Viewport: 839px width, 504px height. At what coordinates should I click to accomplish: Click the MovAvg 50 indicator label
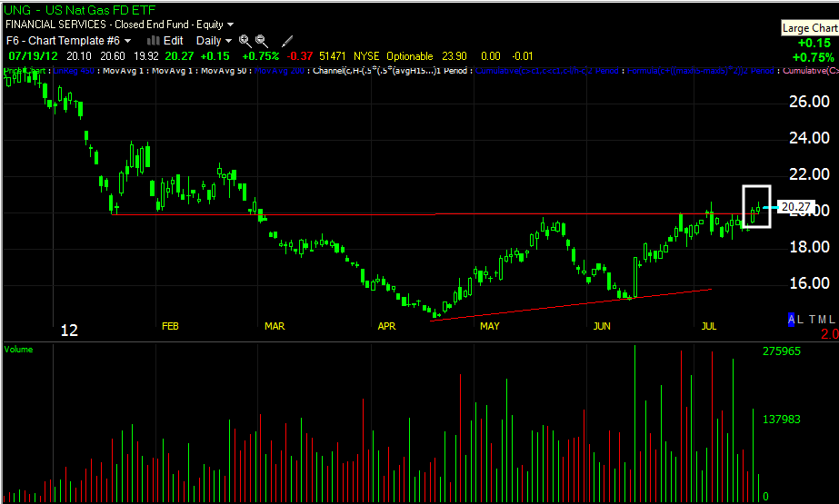223,71
